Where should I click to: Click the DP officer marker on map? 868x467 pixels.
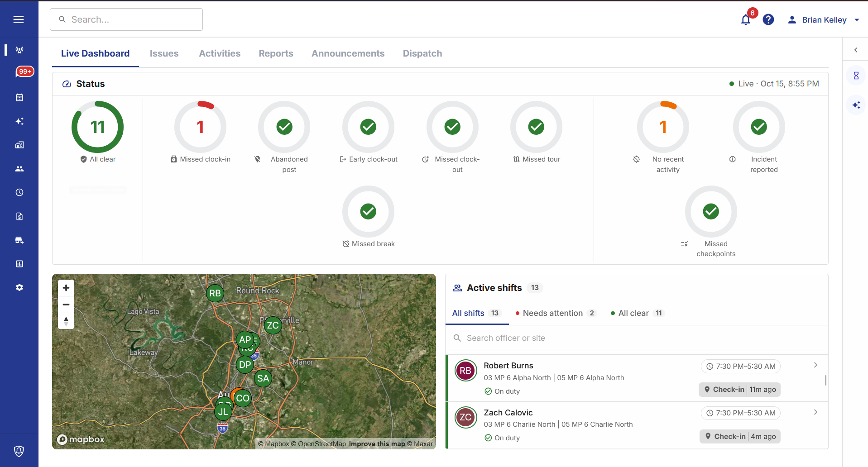[245, 365]
